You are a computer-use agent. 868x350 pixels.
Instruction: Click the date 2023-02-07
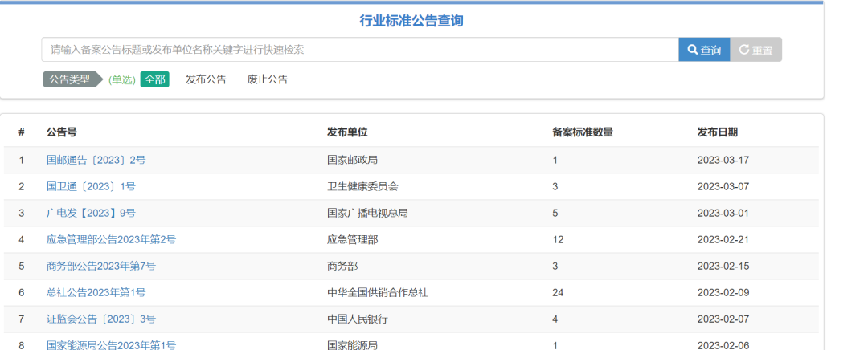[x=723, y=319]
